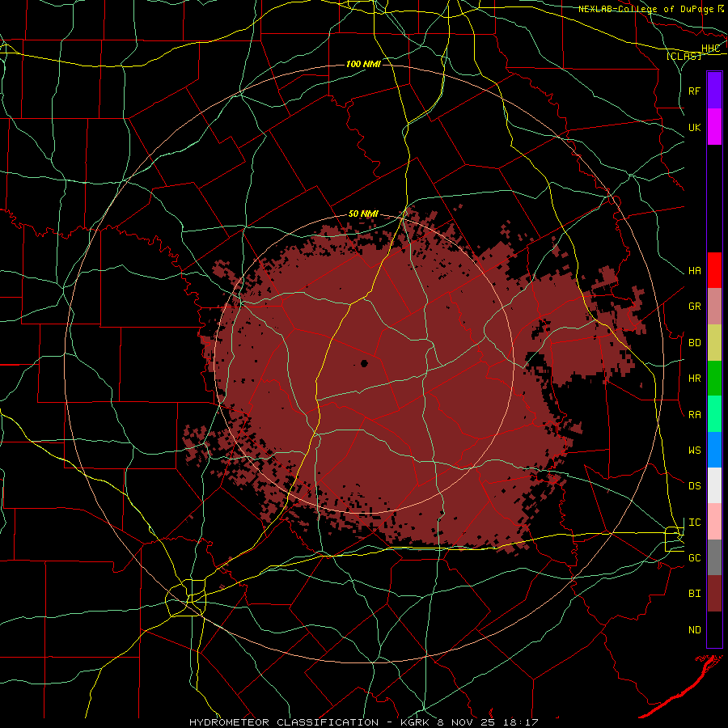The image size is (728, 728).
Task: Select the BD yellow legend swatch
Action: click(x=714, y=342)
